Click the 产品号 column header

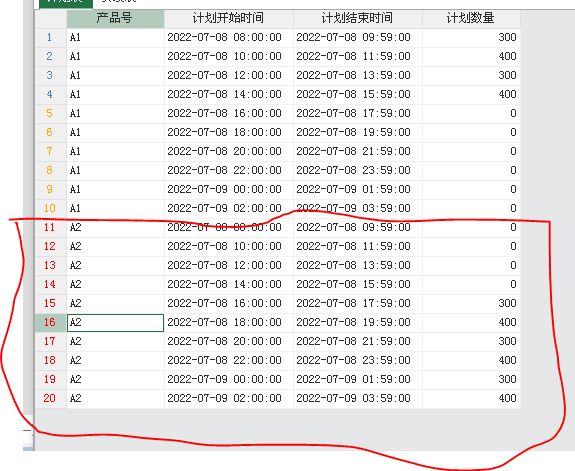[115, 18]
